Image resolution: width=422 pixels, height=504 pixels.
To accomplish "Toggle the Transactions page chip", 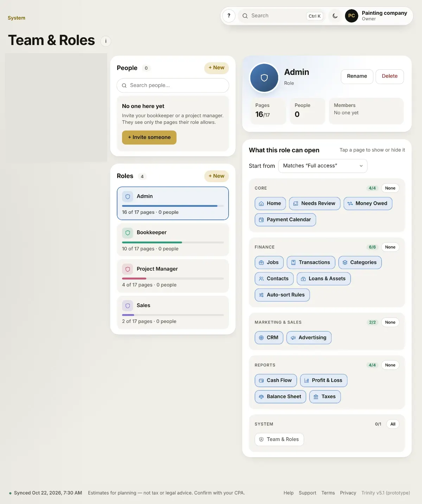I will 311,262.
